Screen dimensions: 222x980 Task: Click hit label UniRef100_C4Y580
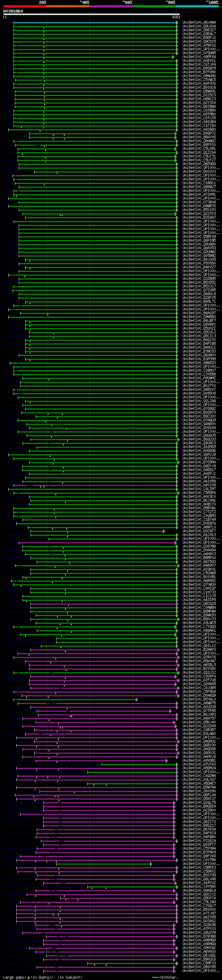coord(199,887)
